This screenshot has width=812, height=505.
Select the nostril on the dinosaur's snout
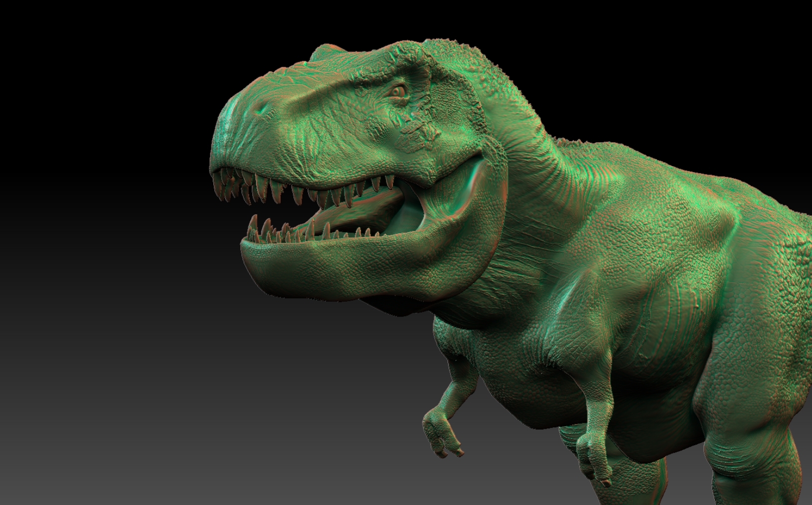coord(264,108)
